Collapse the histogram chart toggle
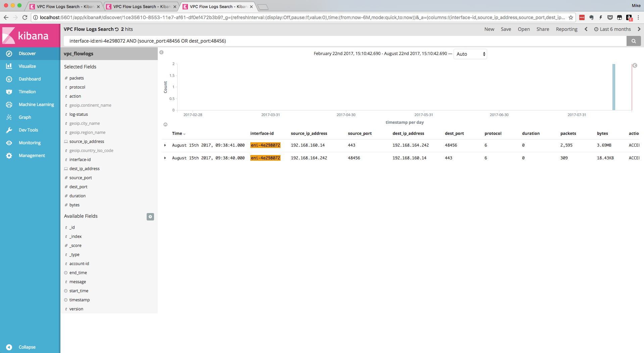This screenshot has width=644, height=353. click(x=165, y=124)
